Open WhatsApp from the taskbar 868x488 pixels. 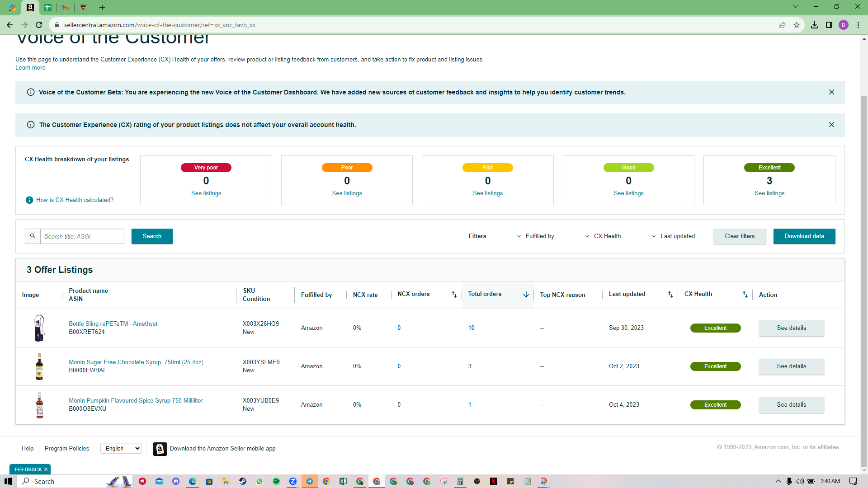(x=259, y=481)
